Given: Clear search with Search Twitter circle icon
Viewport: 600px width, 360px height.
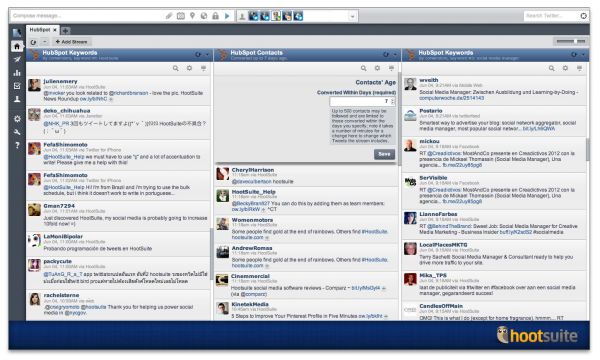Looking at the screenshot, I should (x=583, y=16).
